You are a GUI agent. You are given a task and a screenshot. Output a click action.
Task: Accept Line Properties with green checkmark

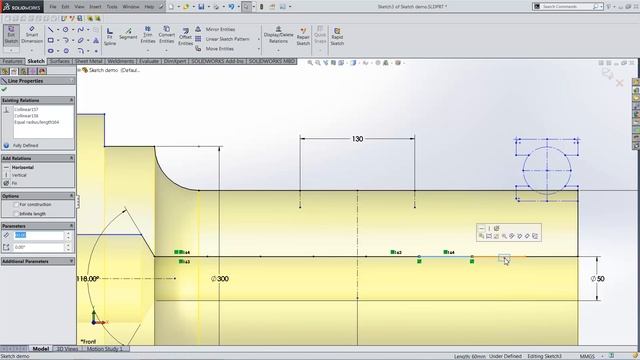(x=4, y=89)
